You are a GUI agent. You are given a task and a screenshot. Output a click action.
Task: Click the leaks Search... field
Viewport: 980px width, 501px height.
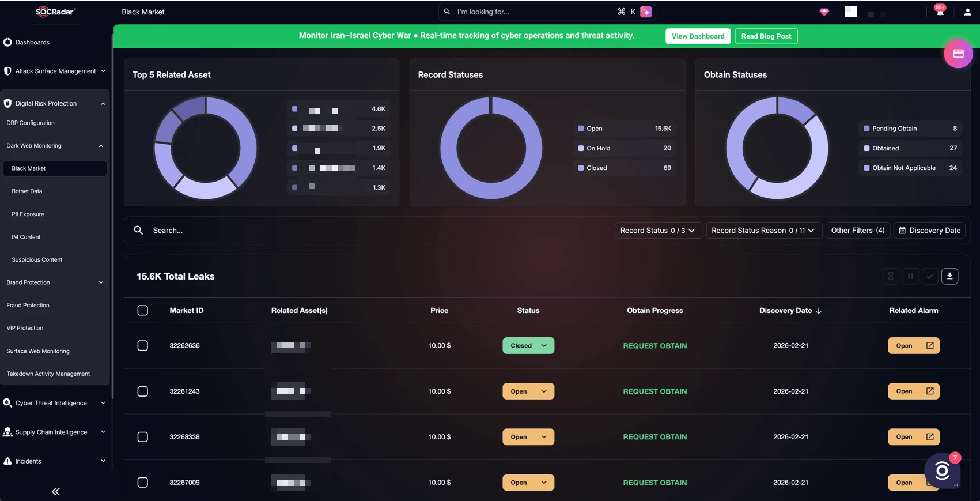coord(369,231)
